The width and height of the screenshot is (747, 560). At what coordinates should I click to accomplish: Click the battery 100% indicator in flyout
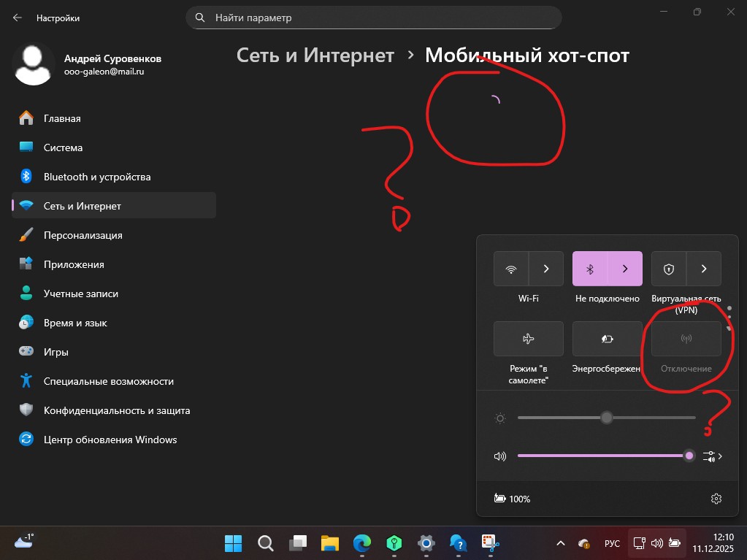point(513,499)
